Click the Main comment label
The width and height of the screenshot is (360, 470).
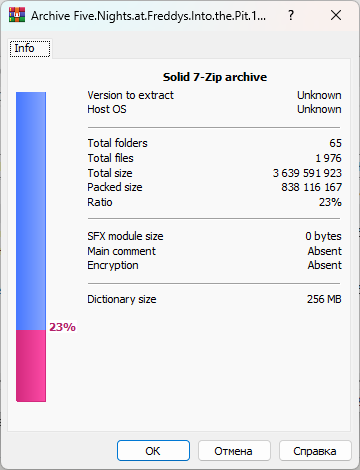pyautogui.click(x=121, y=251)
